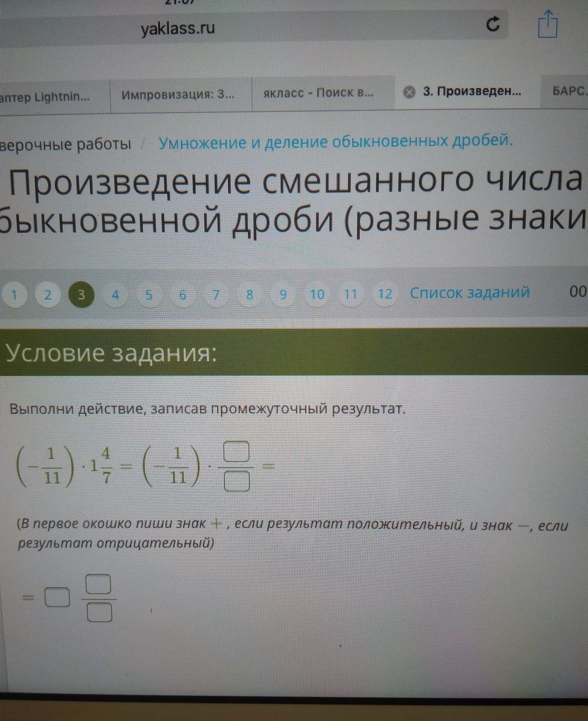Close the '3. Произведен...' tab
Image resolution: width=588 pixels, height=721 pixels.
pyautogui.click(x=409, y=92)
